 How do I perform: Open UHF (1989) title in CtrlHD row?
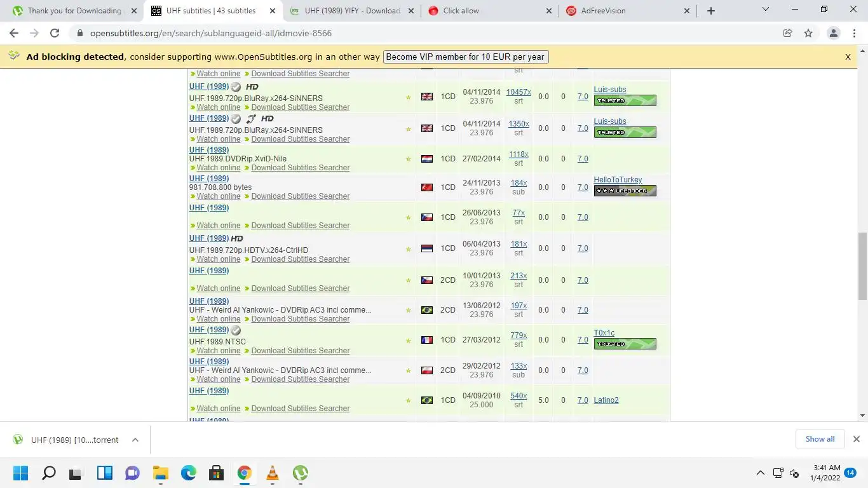(x=209, y=238)
